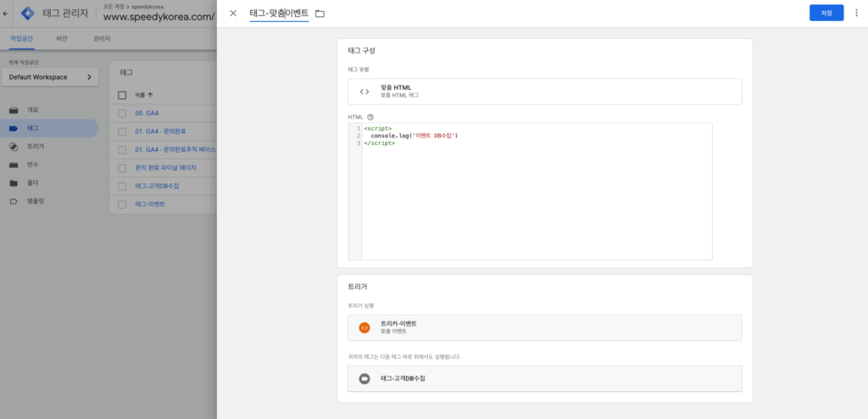This screenshot has height=419, width=868.
Task: Switch to the 관리자 tab
Action: 102,39
